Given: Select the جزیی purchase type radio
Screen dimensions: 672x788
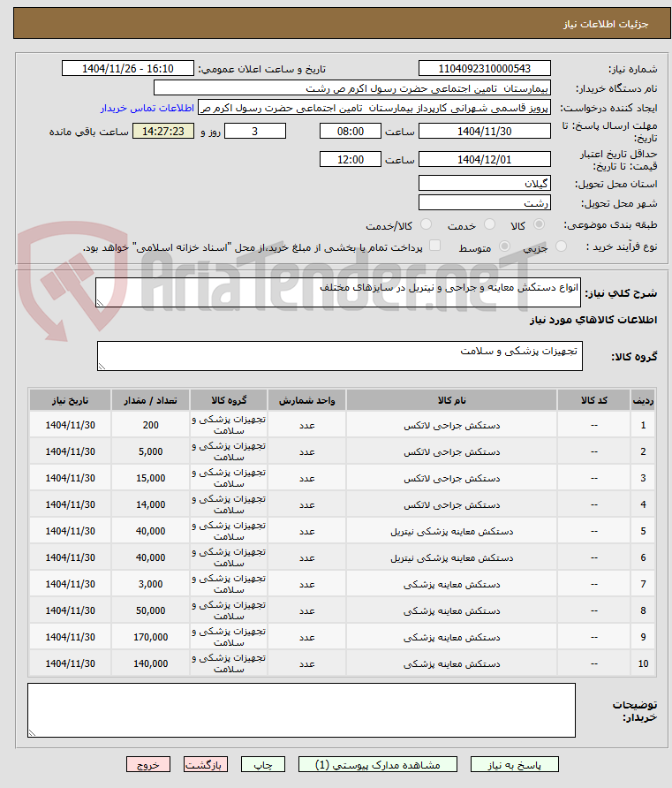Looking at the screenshot, I should coord(561,246).
